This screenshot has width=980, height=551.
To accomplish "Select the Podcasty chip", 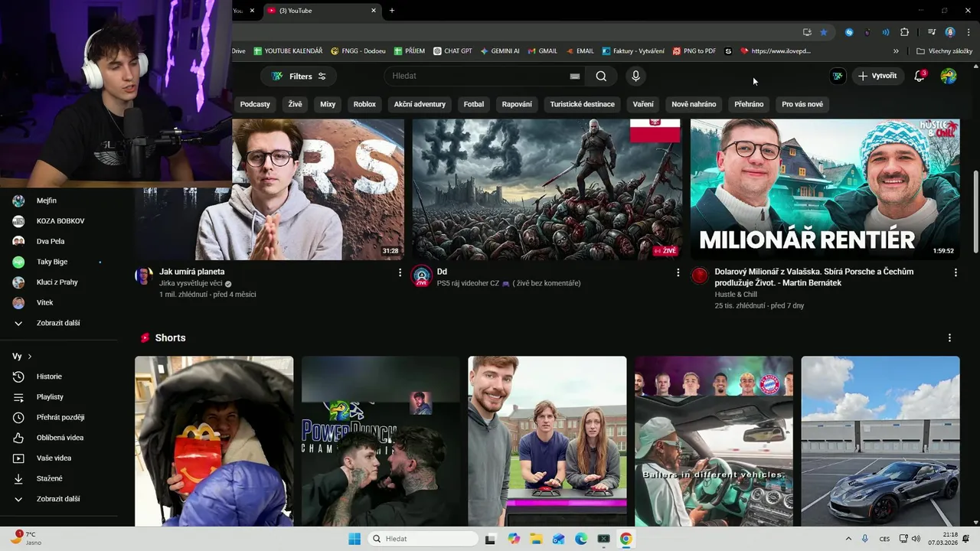I will (x=255, y=104).
